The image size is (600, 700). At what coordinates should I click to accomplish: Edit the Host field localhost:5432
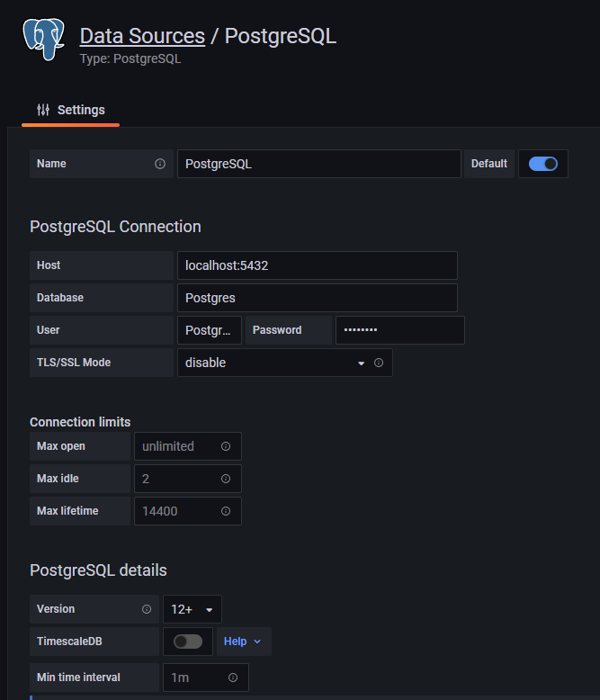(318, 265)
